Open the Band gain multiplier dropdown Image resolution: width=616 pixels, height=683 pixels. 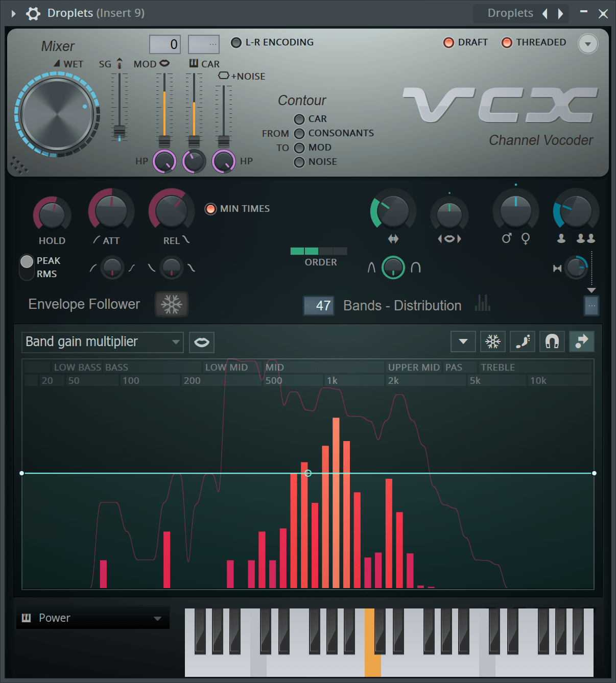point(102,342)
